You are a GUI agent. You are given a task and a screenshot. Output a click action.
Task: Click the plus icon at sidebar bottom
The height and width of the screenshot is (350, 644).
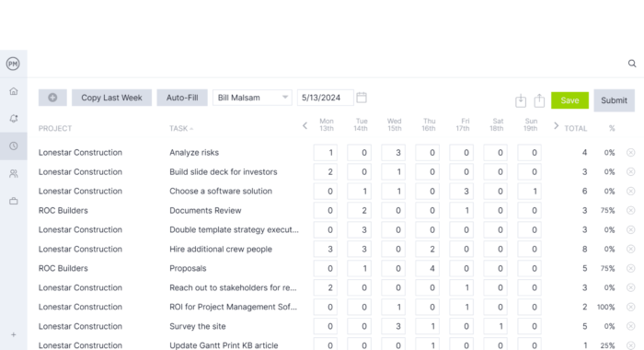click(14, 334)
